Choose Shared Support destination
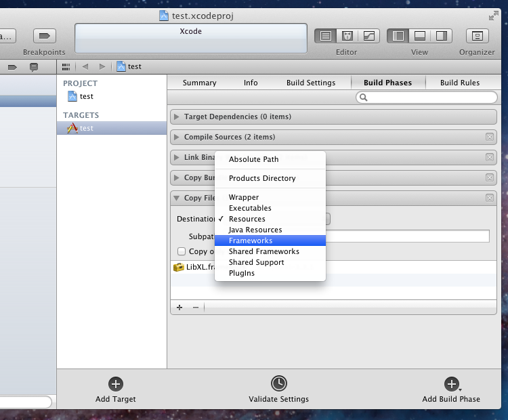Screen dimensions: 508x420 (270, 262)
